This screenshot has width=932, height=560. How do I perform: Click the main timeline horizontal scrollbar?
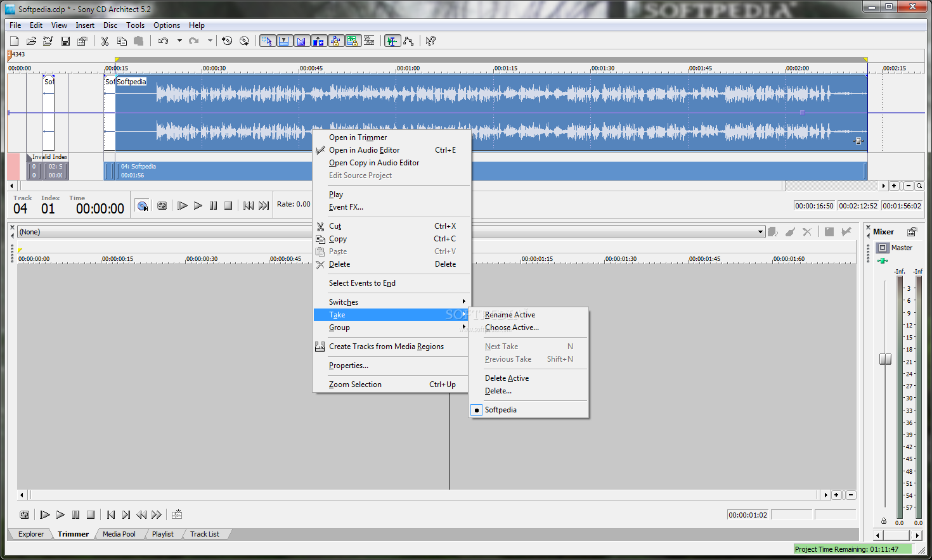tap(446, 186)
